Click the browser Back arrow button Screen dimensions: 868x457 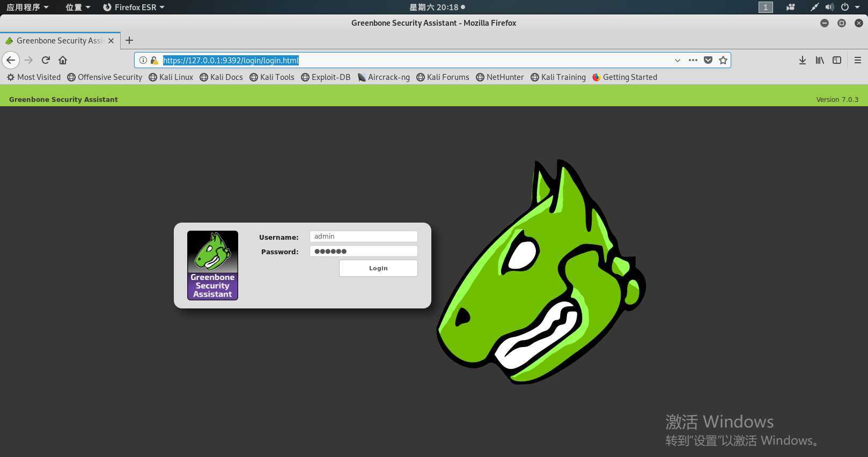[x=11, y=60]
